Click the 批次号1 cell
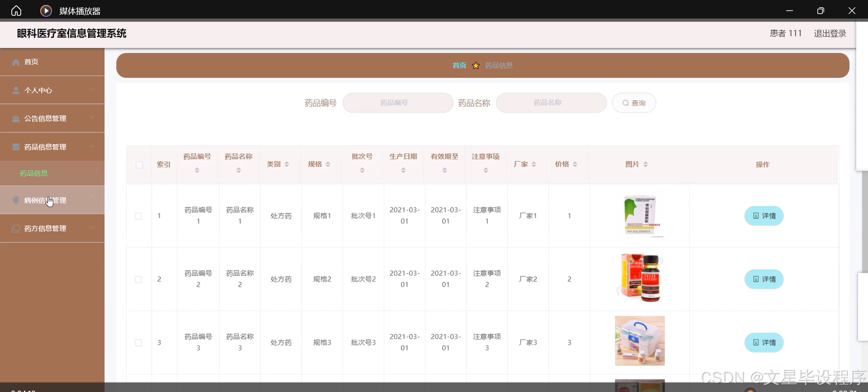 [363, 216]
